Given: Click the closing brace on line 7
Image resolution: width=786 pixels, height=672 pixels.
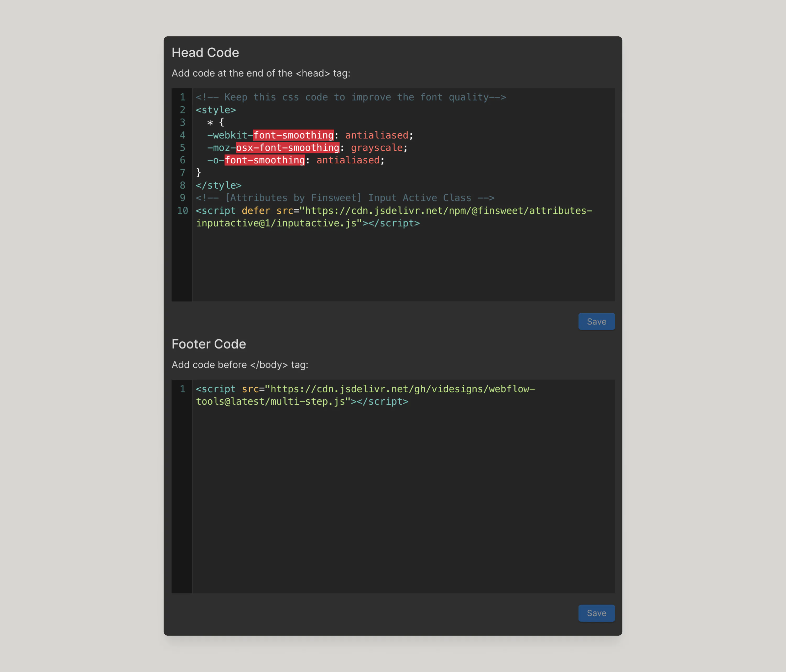Looking at the screenshot, I should click(x=198, y=173).
